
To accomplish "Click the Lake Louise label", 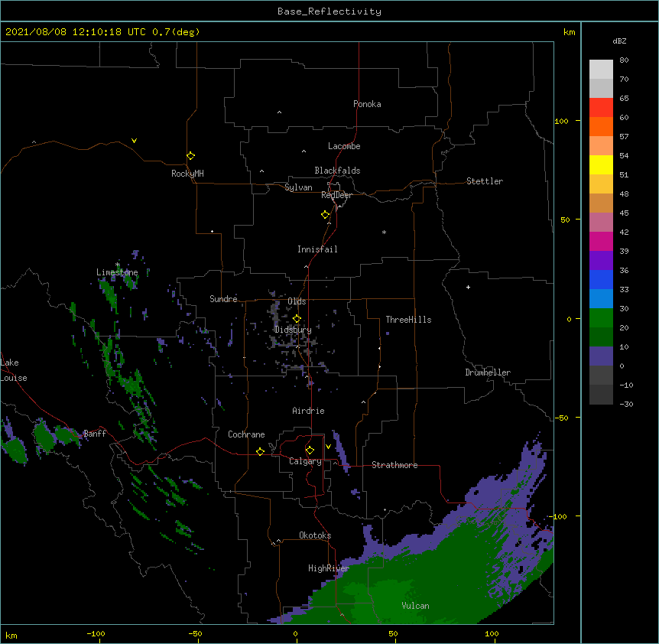I will point(14,370).
